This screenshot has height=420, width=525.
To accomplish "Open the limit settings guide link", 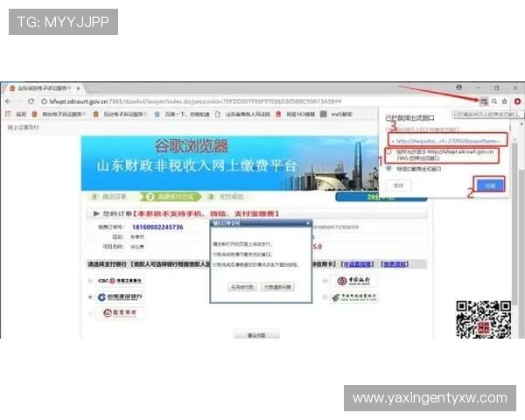I will click(x=357, y=264).
